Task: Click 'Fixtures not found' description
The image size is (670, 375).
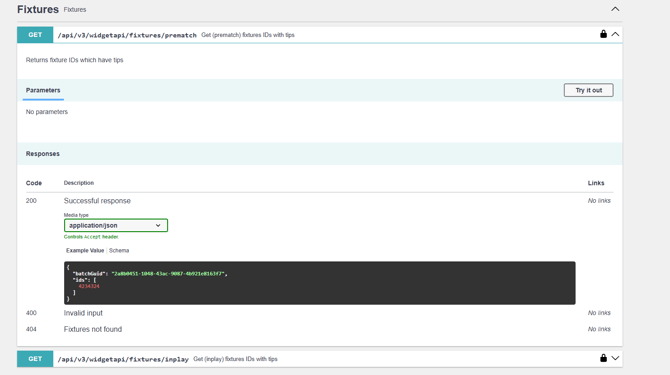Action: click(93, 329)
